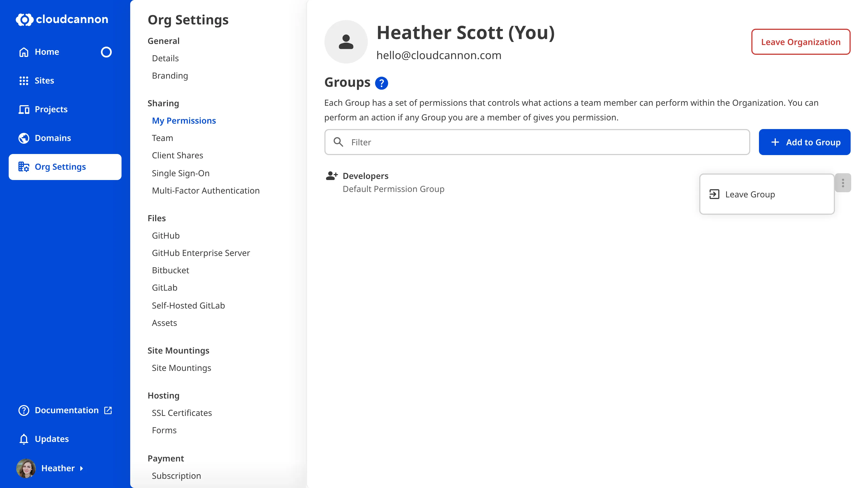Image resolution: width=868 pixels, height=488 pixels.
Task: Click the Updates bell icon
Action: pyautogui.click(x=24, y=439)
